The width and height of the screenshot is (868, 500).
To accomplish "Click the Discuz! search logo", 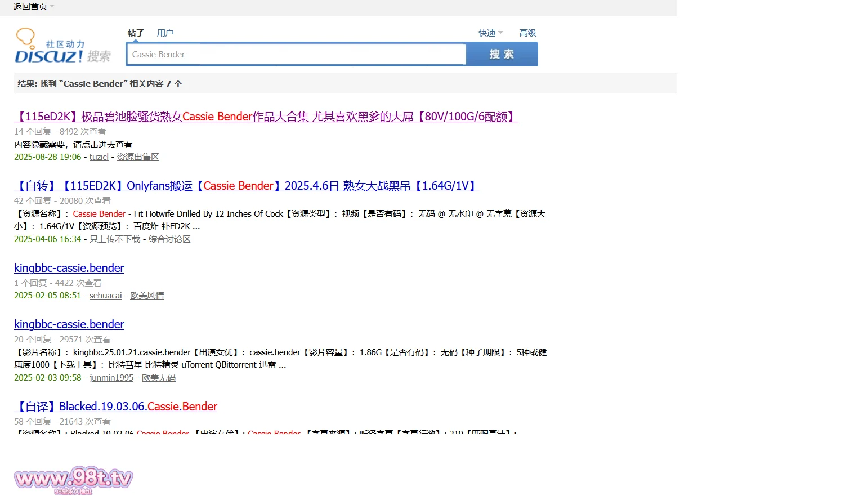I will pos(62,46).
